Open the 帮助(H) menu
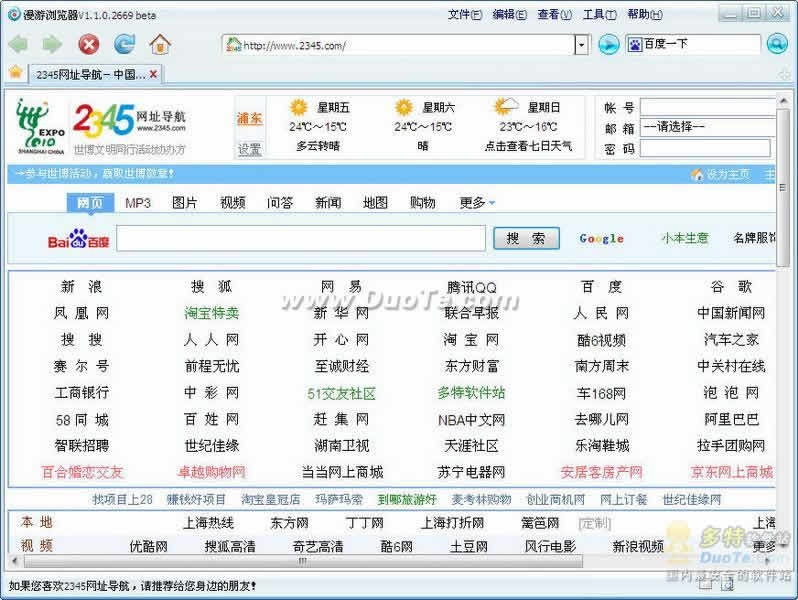This screenshot has width=798, height=600. pos(644,15)
